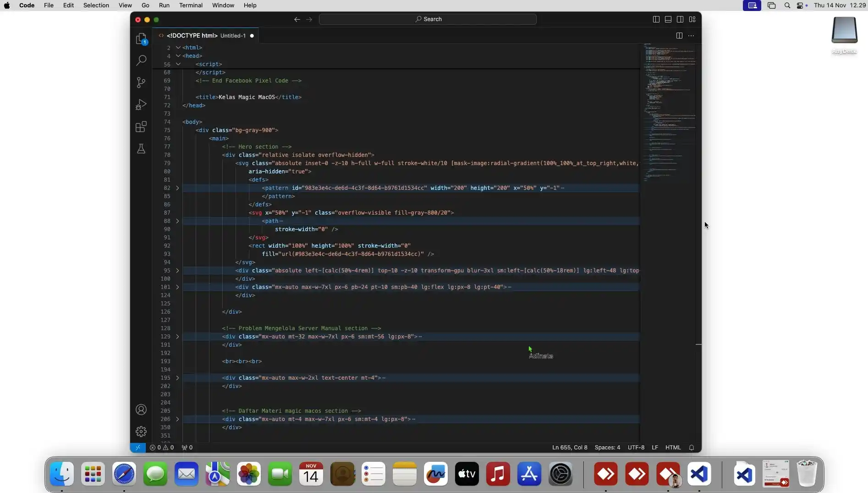The width and height of the screenshot is (868, 493).
Task: Open problems via errors and warnings counter
Action: (162, 448)
